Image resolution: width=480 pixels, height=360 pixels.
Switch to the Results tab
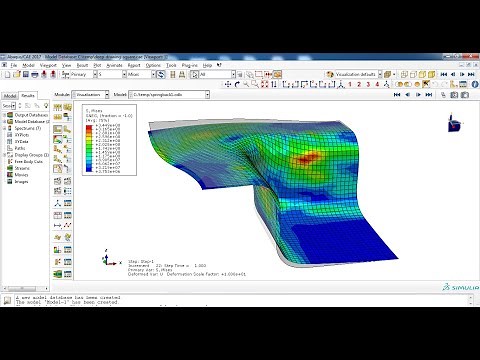pos(28,95)
